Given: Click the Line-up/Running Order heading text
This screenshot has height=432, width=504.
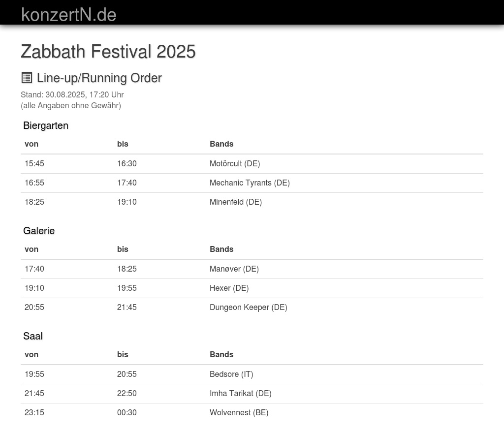Looking at the screenshot, I should tap(99, 78).
